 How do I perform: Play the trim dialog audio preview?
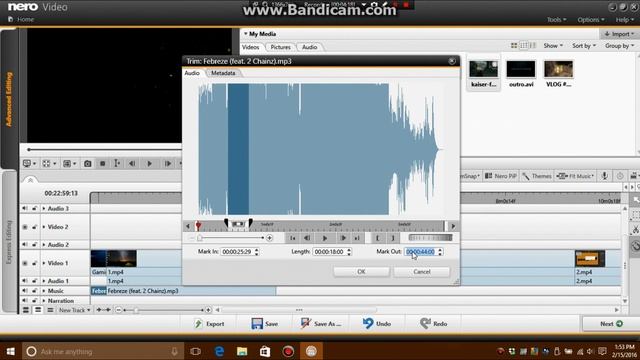pos(325,238)
